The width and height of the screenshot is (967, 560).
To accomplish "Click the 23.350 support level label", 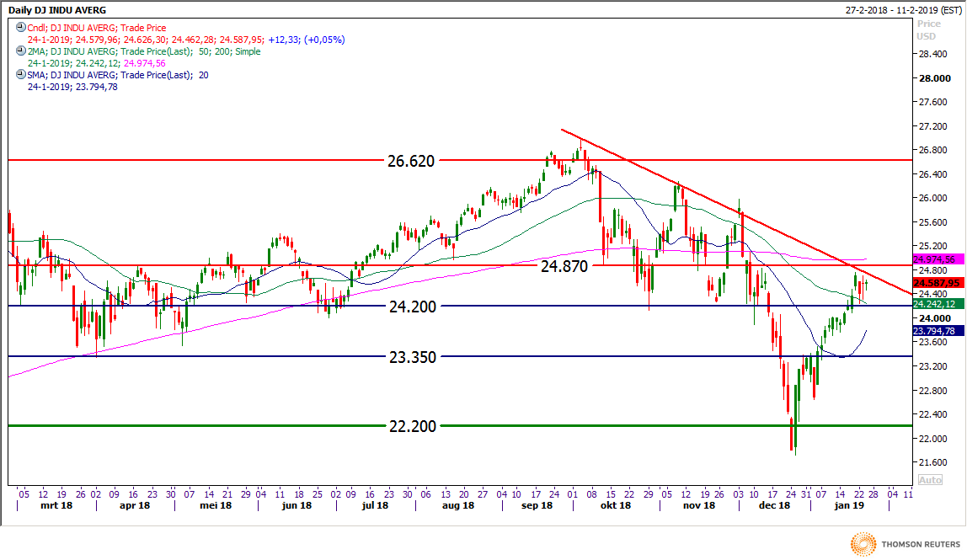I will coord(412,356).
